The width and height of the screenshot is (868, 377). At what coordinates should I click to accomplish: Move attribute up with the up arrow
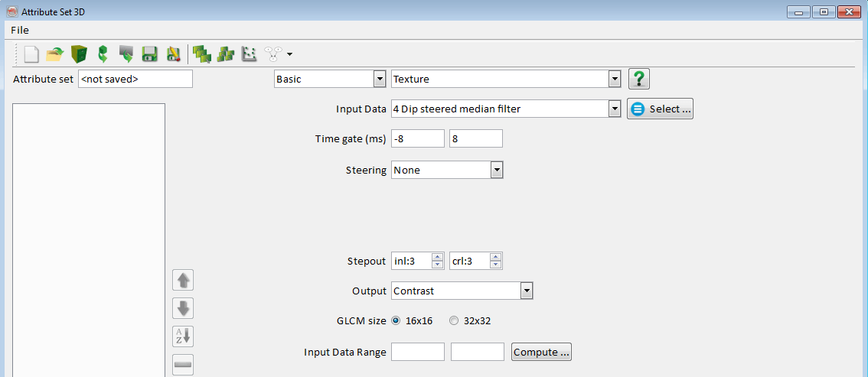tap(183, 281)
